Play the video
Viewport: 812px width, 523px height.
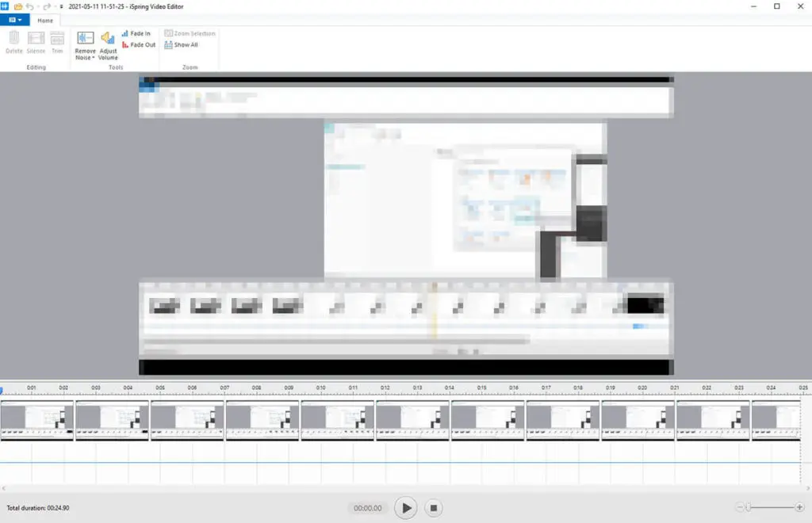coord(405,508)
